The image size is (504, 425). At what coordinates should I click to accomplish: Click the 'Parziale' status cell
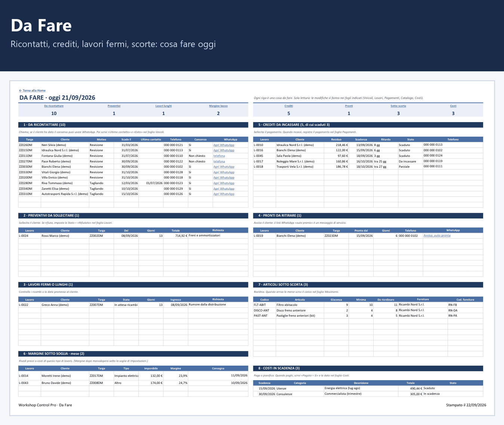[410, 167]
